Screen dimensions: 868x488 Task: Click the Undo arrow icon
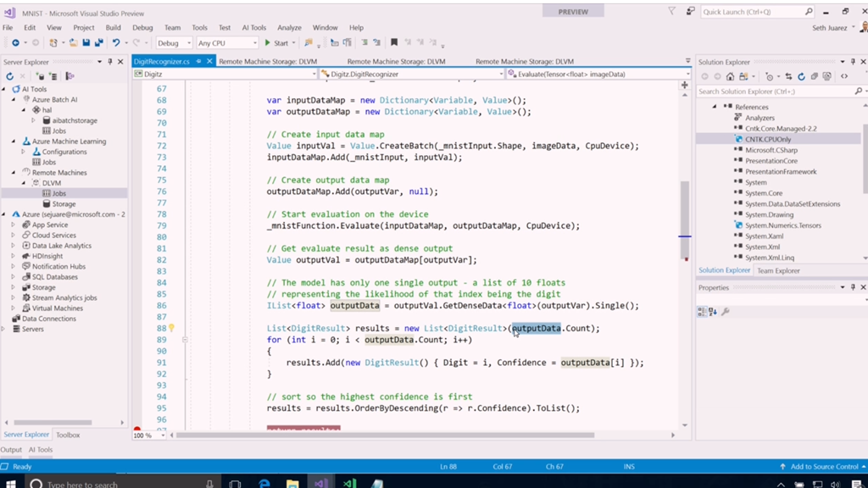click(x=116, y=43)
